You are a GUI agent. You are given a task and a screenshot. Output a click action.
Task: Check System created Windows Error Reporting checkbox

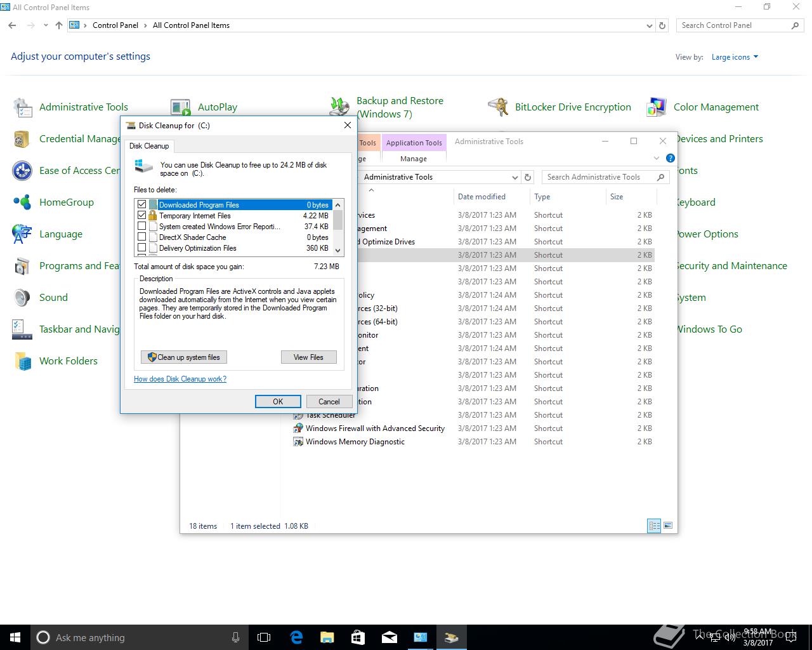141,226
